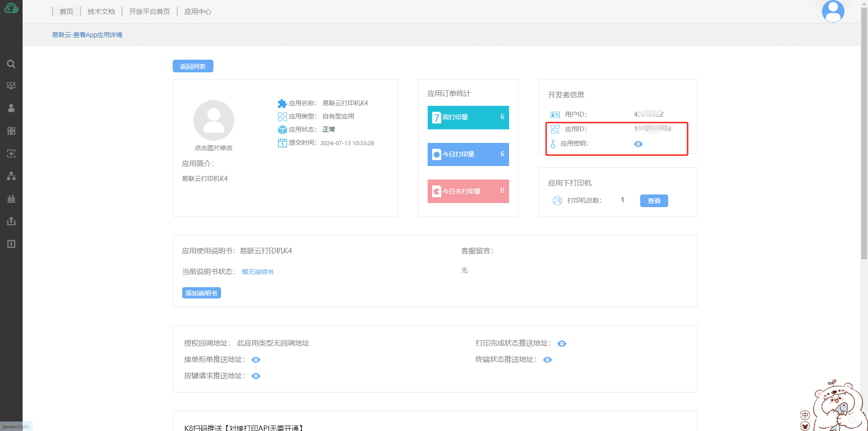
Task: Reveal the 应用密钥 with eye icon
Action: pyautogui.click(x=638, y=144)
